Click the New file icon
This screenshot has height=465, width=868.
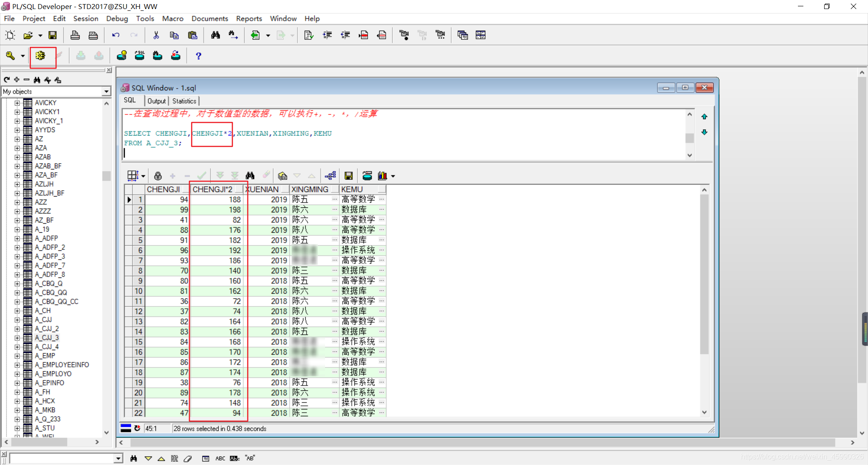point(10,35)
